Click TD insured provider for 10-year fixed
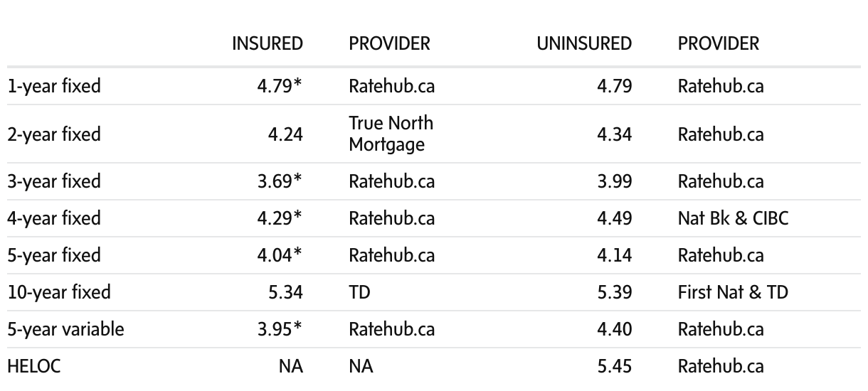868x391 pixels. pos(359,292)
